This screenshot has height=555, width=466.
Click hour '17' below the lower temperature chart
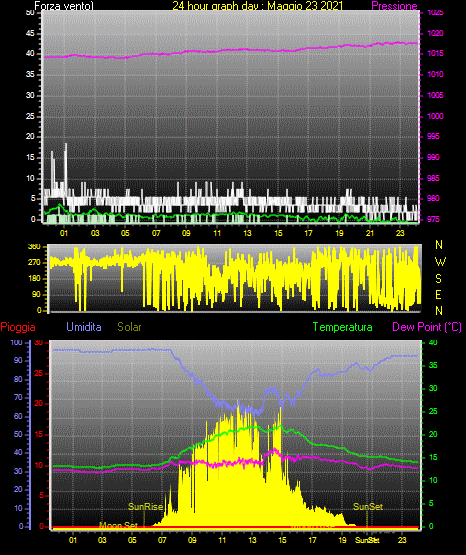coord(312,540)
